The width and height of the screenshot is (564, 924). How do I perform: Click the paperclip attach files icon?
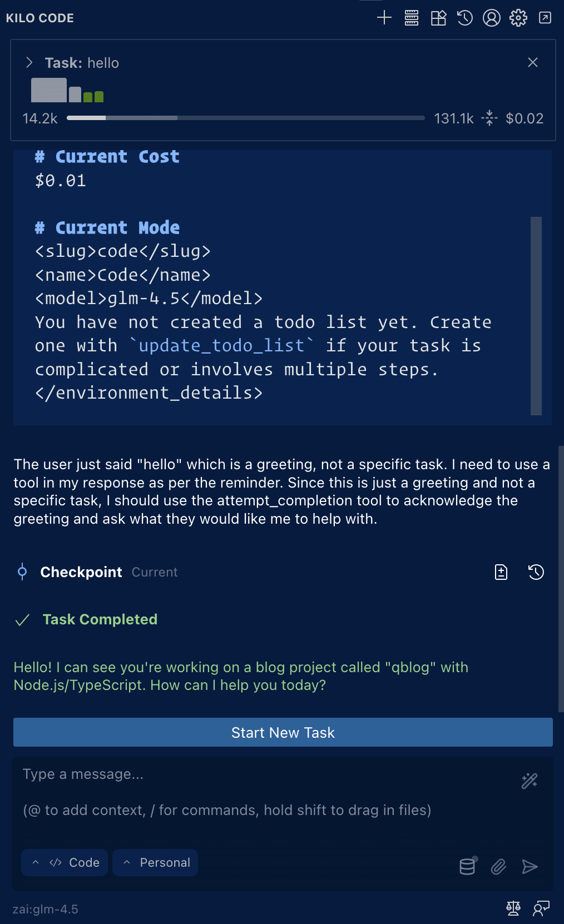[498, 866]
